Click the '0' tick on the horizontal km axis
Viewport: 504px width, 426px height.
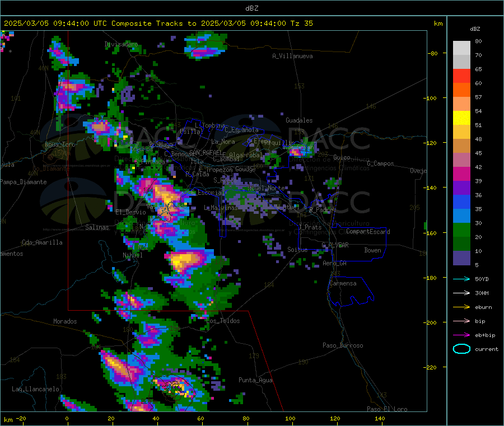coord(67,418)
